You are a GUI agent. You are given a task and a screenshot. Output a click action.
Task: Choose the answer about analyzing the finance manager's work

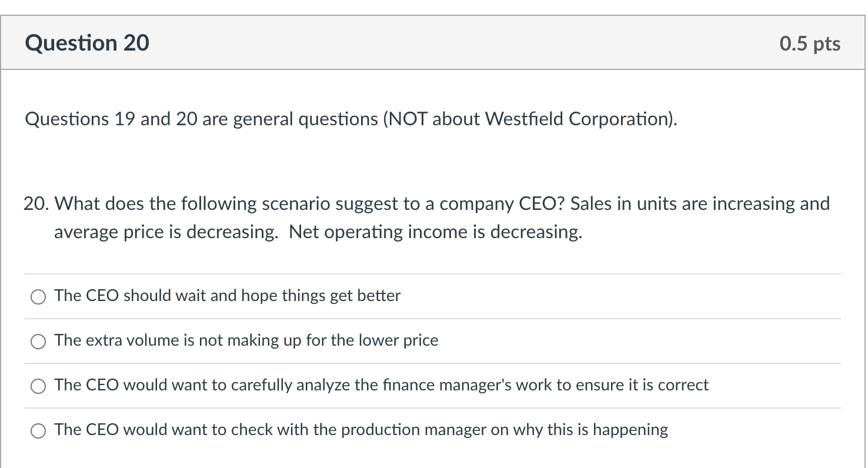(38, 386)
